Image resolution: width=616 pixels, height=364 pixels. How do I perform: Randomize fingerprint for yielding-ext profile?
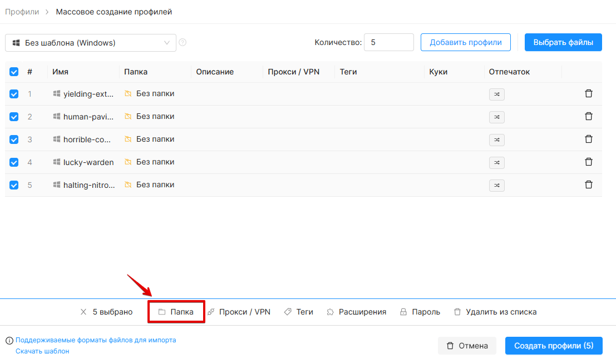(x=496, y=94)
